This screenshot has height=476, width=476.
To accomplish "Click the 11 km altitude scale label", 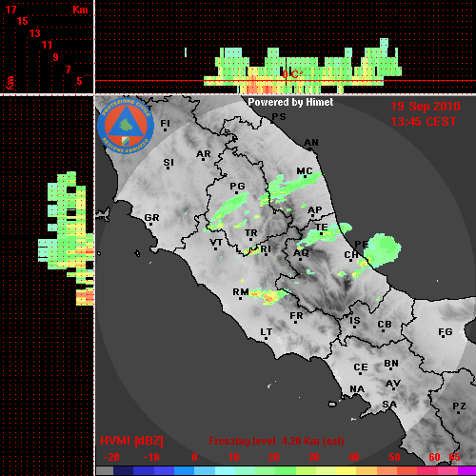I will (x=47, y=45).
